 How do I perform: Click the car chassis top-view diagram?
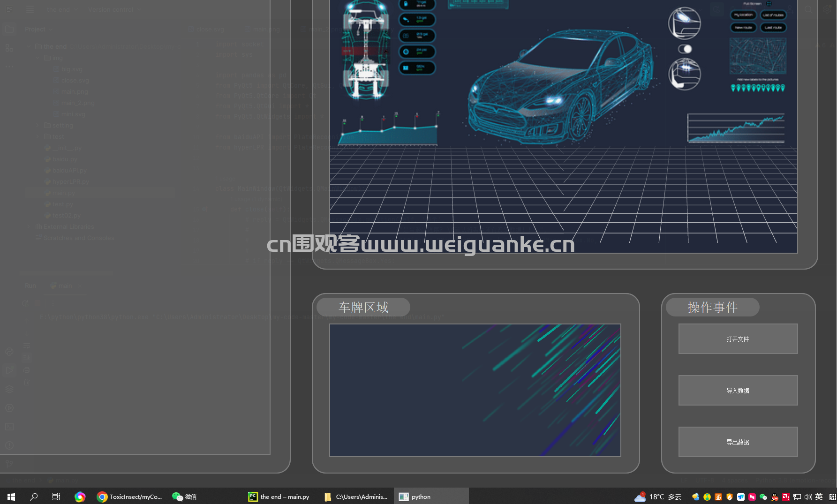365,51
